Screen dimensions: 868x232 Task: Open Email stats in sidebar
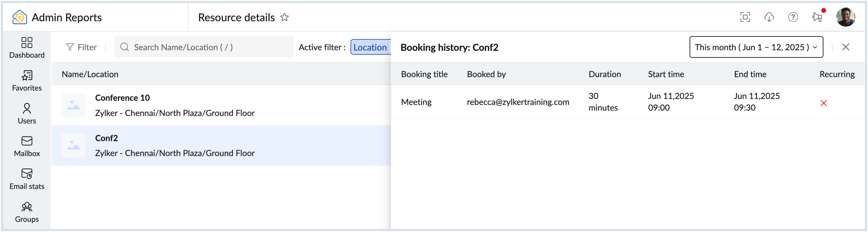[x=27, y=179]
